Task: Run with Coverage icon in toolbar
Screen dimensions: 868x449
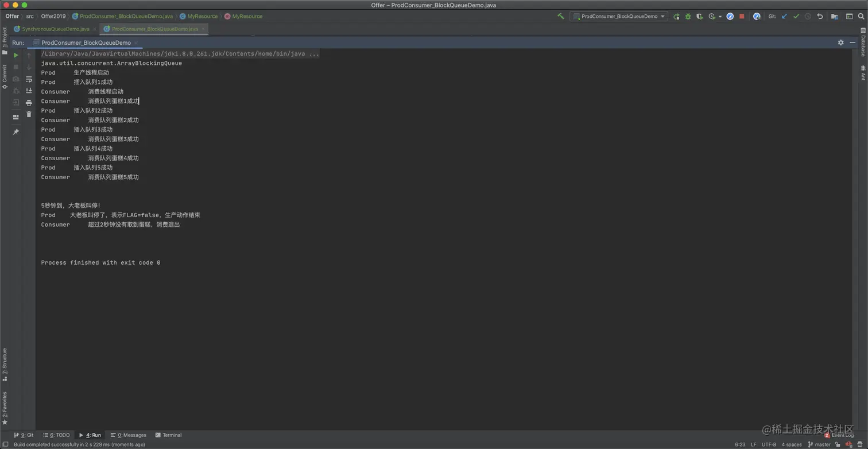Action: coord(699,17)
